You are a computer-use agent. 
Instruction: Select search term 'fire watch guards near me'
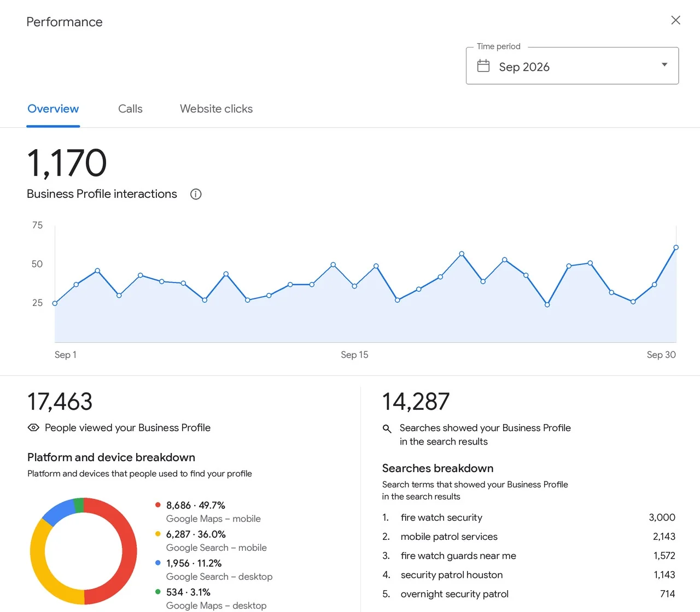[x=458, y=556]
